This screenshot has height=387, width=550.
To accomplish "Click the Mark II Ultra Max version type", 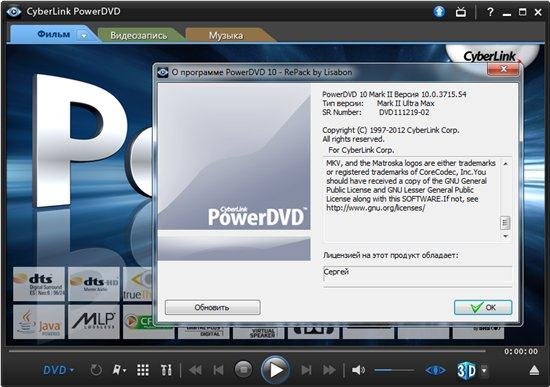I will [x=405, y=103].
